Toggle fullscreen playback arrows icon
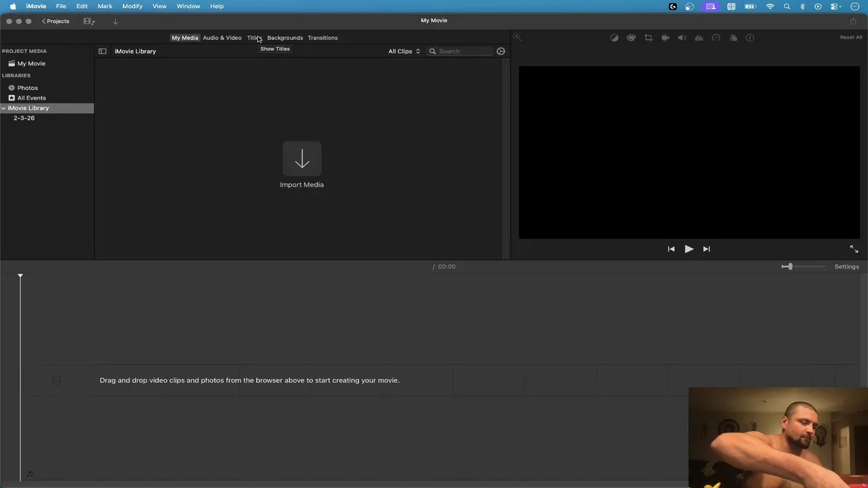 point(854,249)
